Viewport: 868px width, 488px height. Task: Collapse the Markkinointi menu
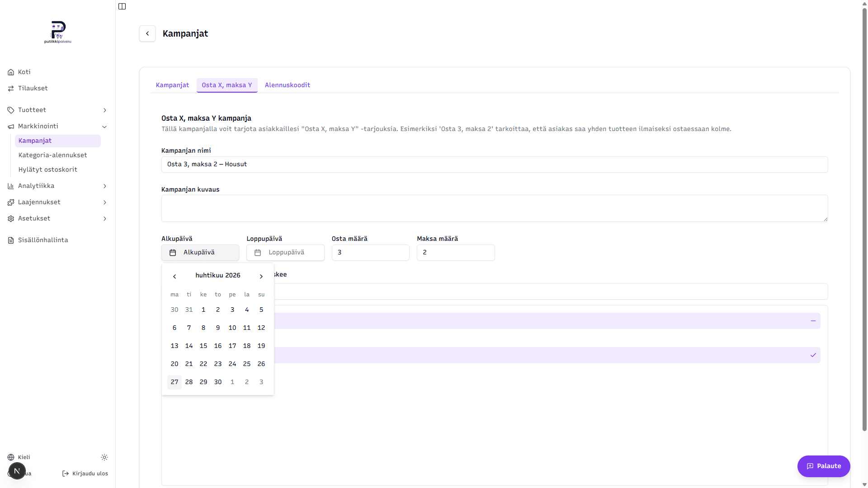[57, 126]
